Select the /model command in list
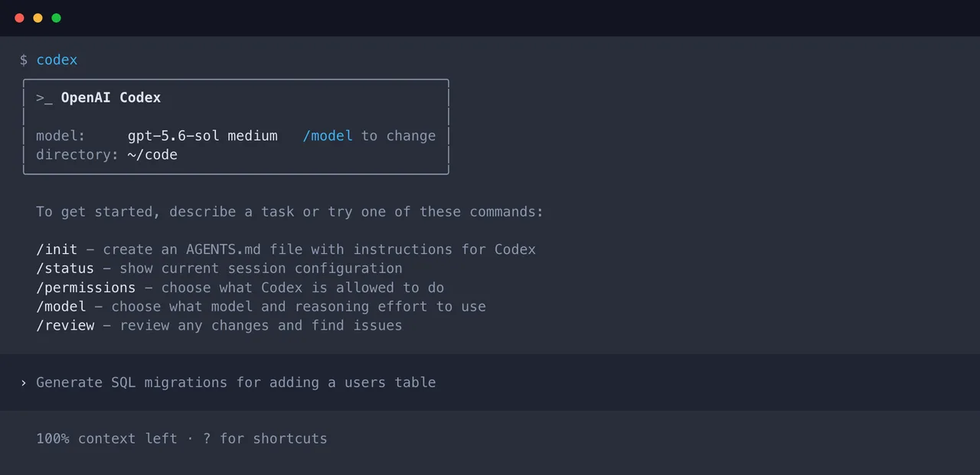This screenshot has width=980, height=475. point(61,307)
